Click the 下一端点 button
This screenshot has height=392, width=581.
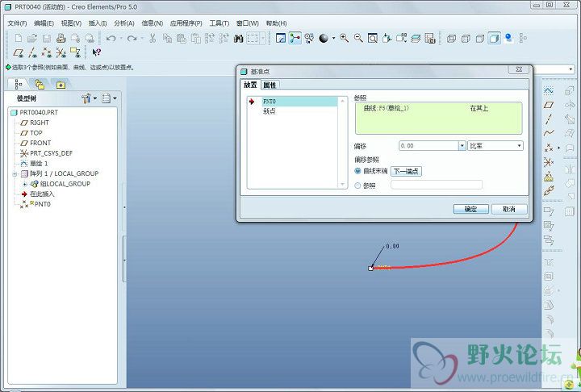click(406, 171)
